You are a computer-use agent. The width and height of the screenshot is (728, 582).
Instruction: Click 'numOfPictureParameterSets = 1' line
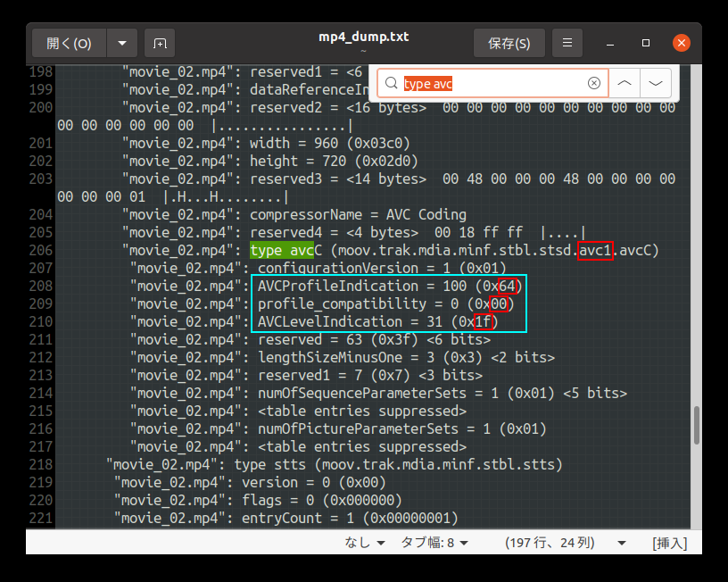pos(402,428)
